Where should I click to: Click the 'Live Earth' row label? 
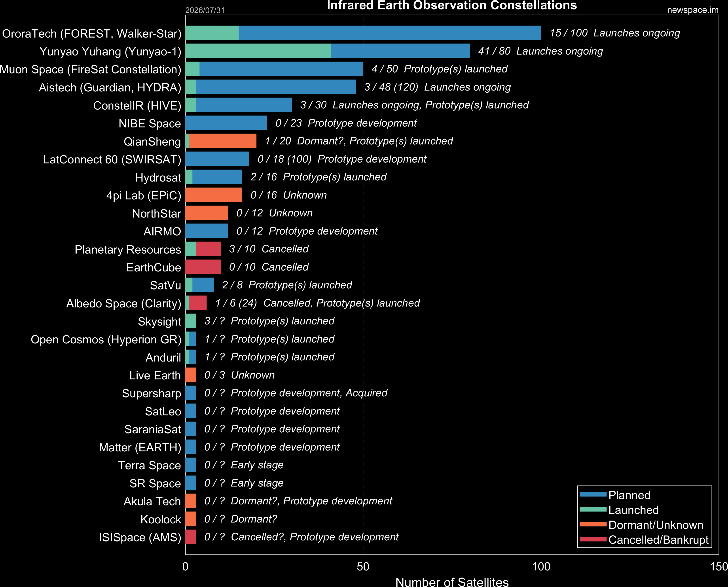pyautogui.click(x=155, y=375)
